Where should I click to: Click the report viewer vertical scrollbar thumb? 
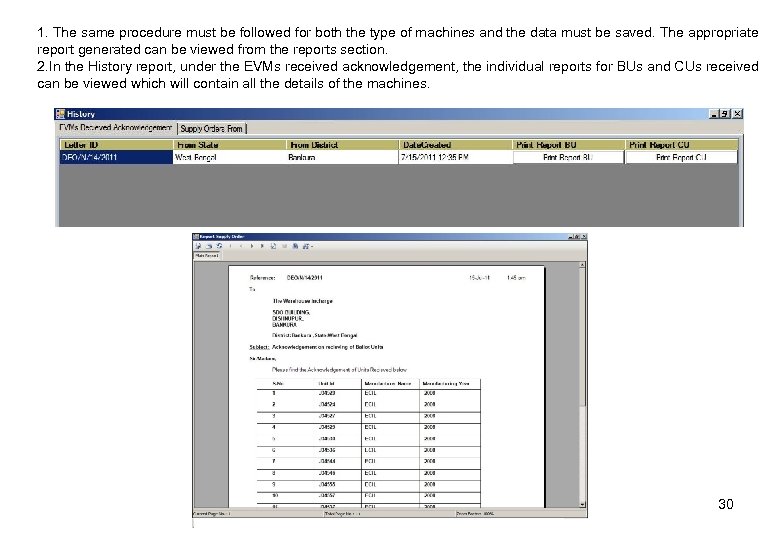pyautogui.click(x=582, y=337)
